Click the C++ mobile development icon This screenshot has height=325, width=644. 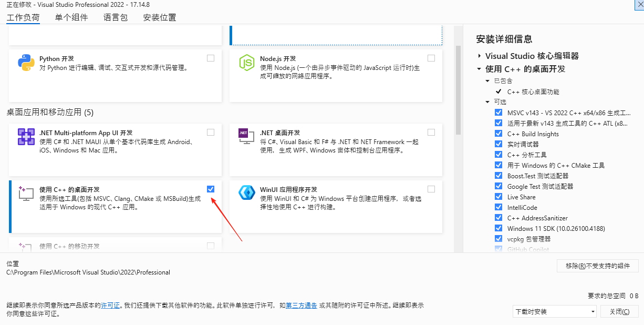25,246
